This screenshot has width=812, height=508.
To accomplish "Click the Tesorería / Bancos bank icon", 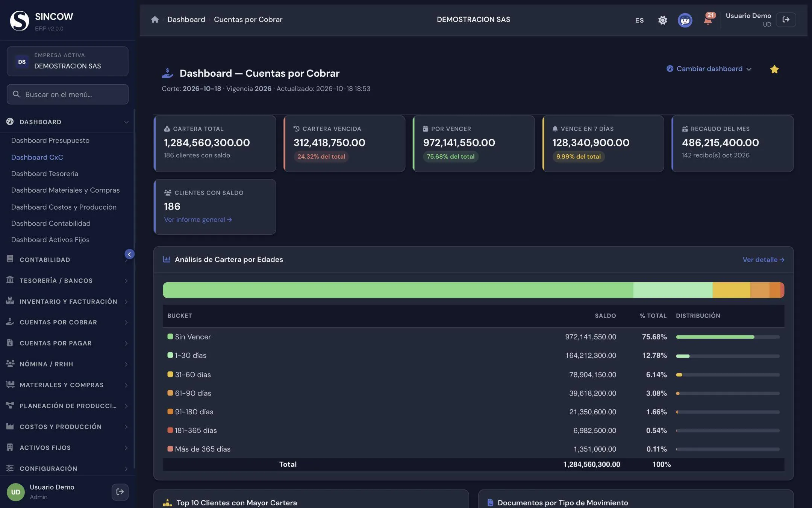I will click(10, 280).
